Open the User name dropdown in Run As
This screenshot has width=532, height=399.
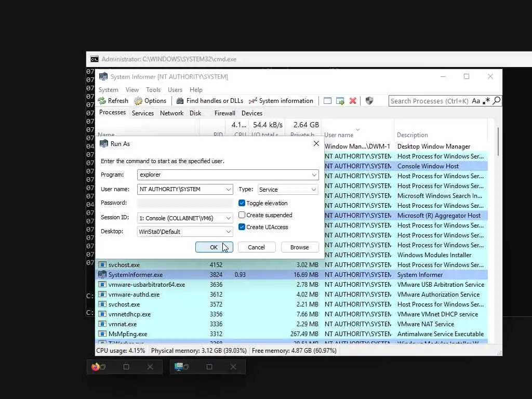(x=229, y=189)
